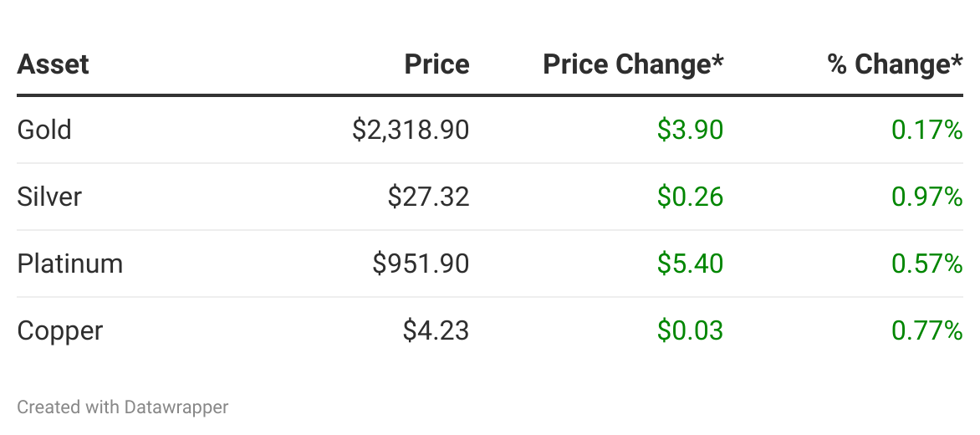The height and width of the screenshot is (435, 980).
Task: Click Gold price change $3.90
Action: click(x=690, y=130)
